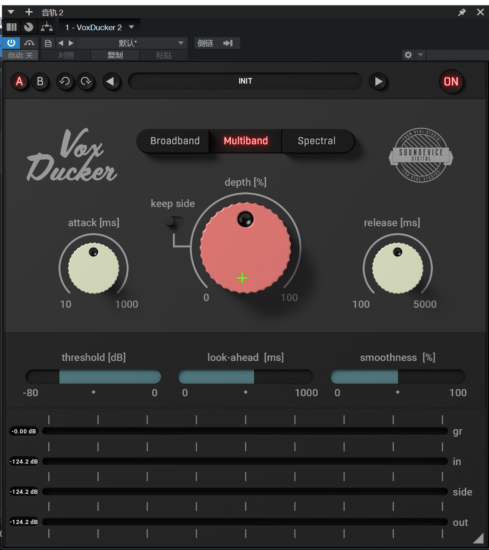Viewport: 489px width, 550px height.
Task: Expand the dropdown arrow beside the gear
Action: point(420,55)
